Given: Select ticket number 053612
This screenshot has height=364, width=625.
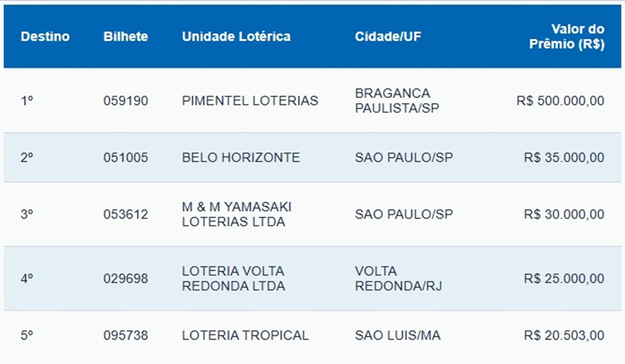Looking at the screenshot, I should click(126, 214).
